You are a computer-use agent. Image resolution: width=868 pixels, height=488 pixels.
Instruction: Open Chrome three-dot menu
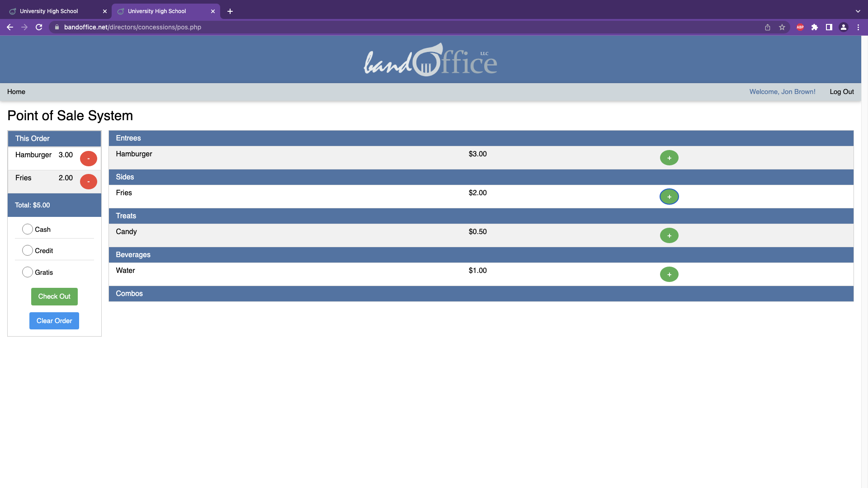click(x=858, y=27)
